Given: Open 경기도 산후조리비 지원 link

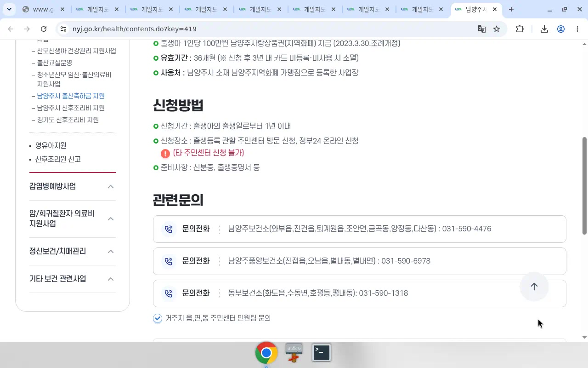Looking at the screenshot, I should click(68, 120).
